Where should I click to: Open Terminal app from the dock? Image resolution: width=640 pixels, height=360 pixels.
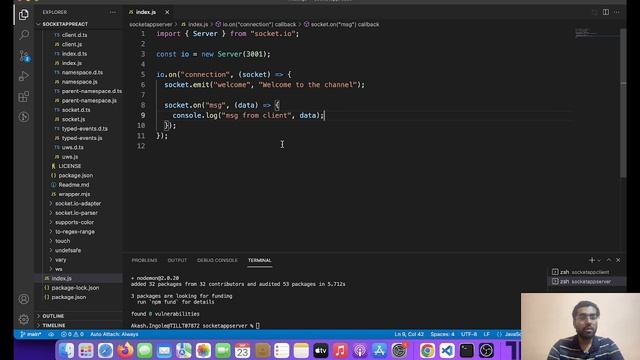coord(466,350)
